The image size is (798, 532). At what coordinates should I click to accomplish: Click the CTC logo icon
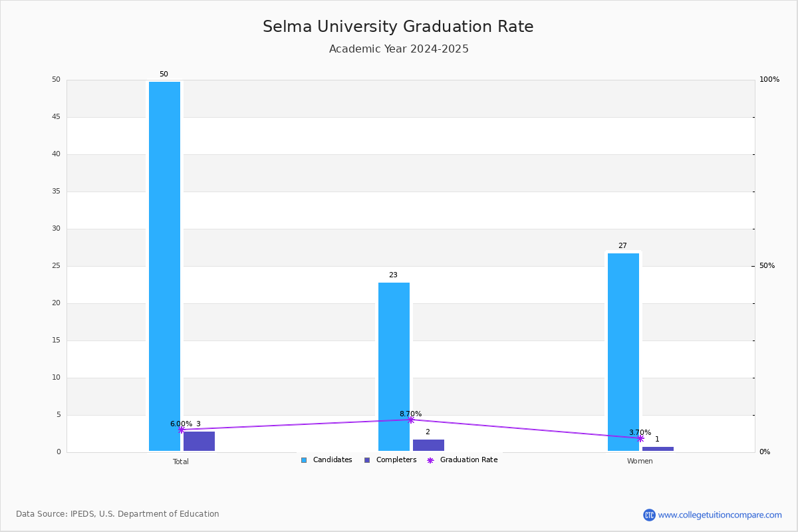[649, 515]
